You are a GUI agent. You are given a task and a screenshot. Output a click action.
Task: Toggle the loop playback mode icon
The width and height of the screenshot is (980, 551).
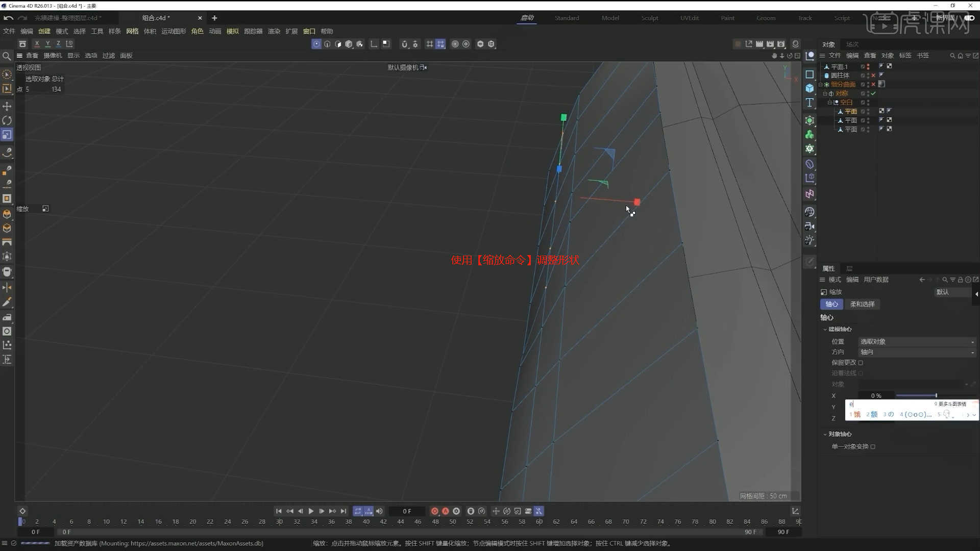pos(358,511)
